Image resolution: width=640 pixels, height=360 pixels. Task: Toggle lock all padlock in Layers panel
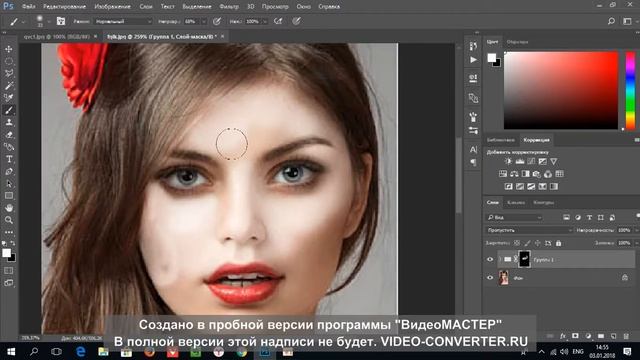coord(558,243)
